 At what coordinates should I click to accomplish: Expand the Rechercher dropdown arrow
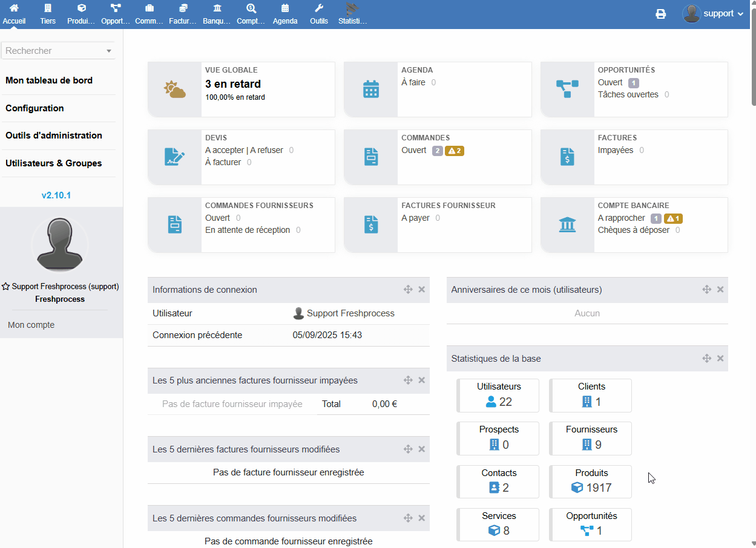tap(109, 51)
